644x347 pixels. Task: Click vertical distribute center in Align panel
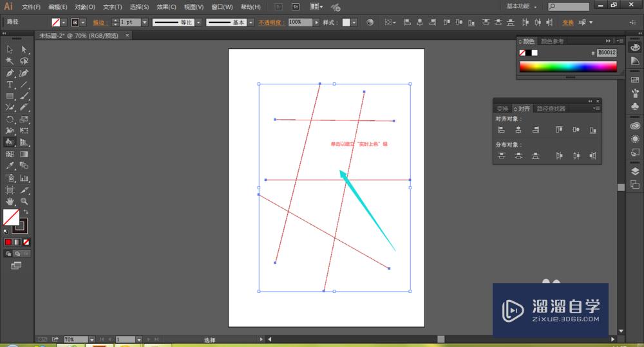tap(518, 156)
